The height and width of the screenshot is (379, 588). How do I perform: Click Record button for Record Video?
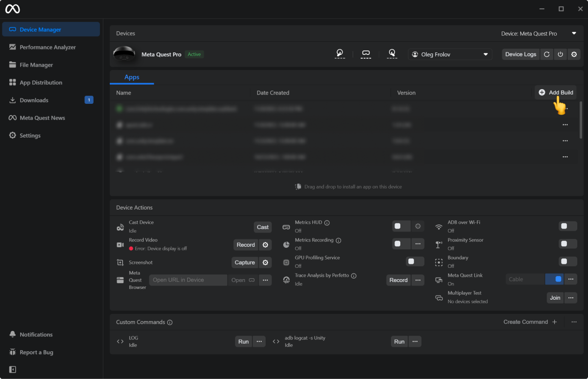[x=246, y=245]
